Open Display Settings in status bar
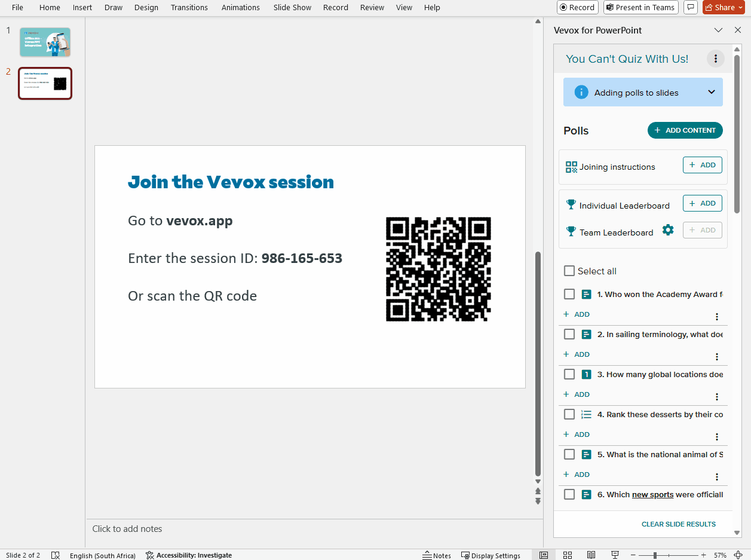This screenshot has width=751, height=560. coord(491,555)
